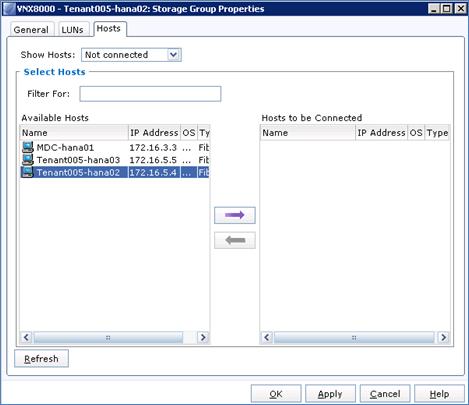This screenshot has width=469, height=405.
Task: Click the MDC-hana01 host icon
Action: pyautogui.click(x=28, y=147)
